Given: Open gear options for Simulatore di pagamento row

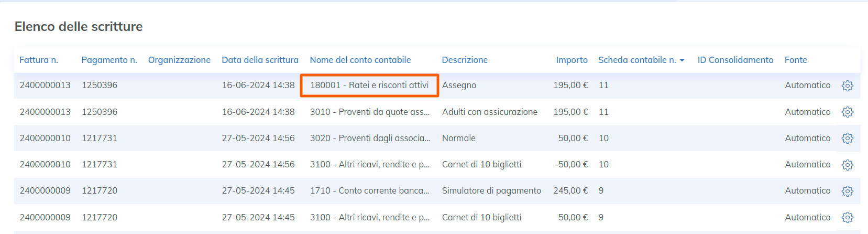Looking at the screenshot, I should pyautogui.click(x=847, y=191).
